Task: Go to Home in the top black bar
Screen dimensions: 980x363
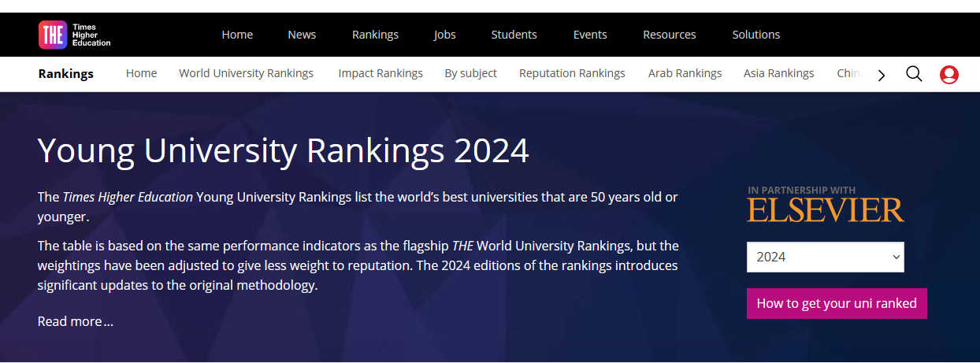Action: tap(237, 35)
